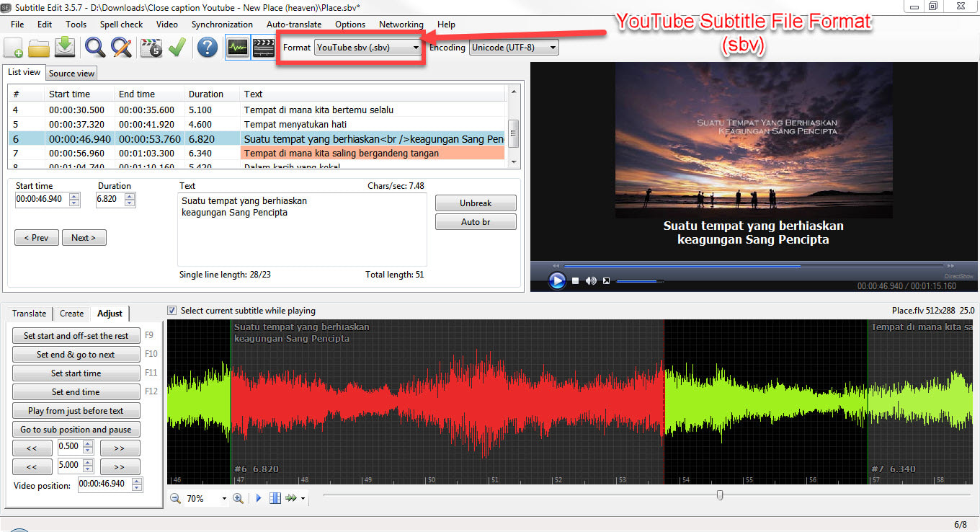
Task: Mute the video with the speaker icon
Action: point(591,280)
